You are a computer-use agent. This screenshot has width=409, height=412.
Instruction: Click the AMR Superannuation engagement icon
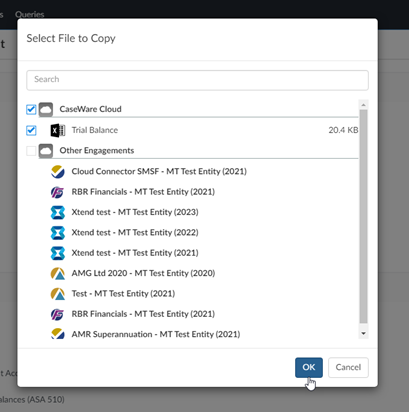(58, 334)
